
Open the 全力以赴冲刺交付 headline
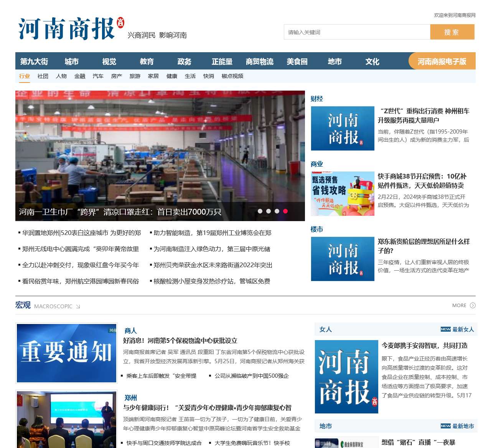click(81, 265)
